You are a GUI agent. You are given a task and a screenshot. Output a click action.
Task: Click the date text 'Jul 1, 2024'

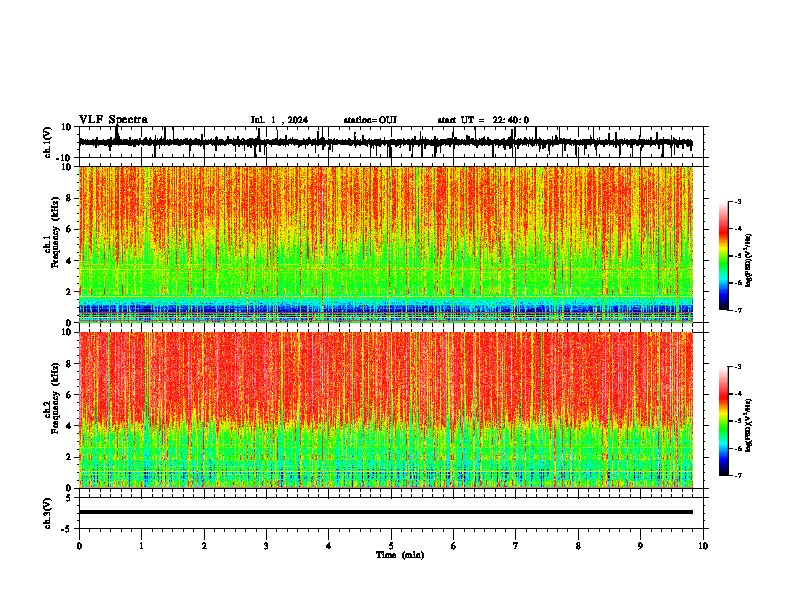[279, 120]
